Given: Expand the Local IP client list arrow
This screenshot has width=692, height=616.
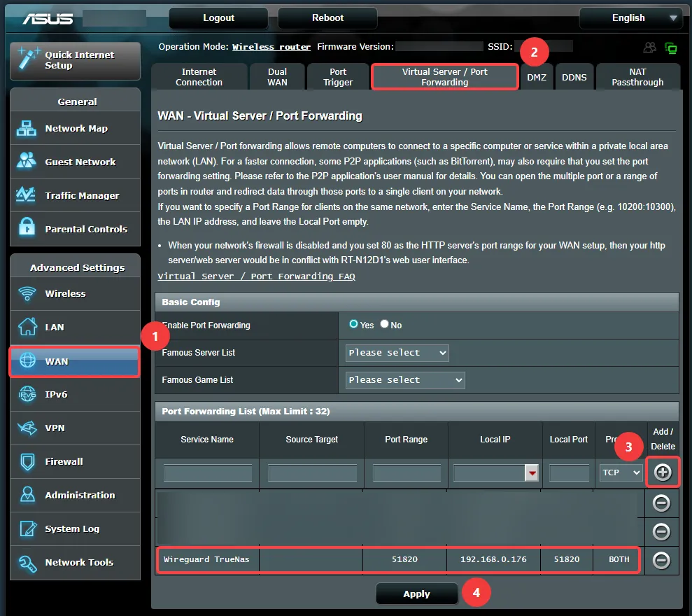Looking at the screenshot, I should click(532, 473).
